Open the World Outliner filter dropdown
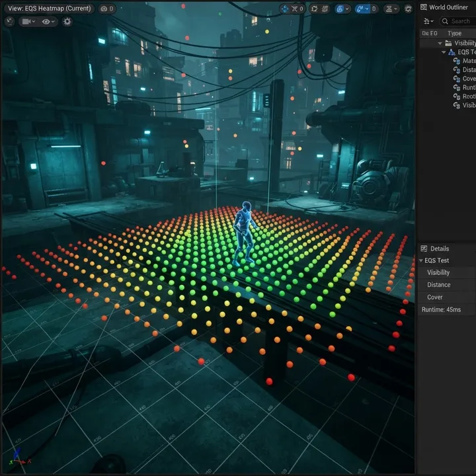Screen dimensions: 476x476 pos(428,21)
